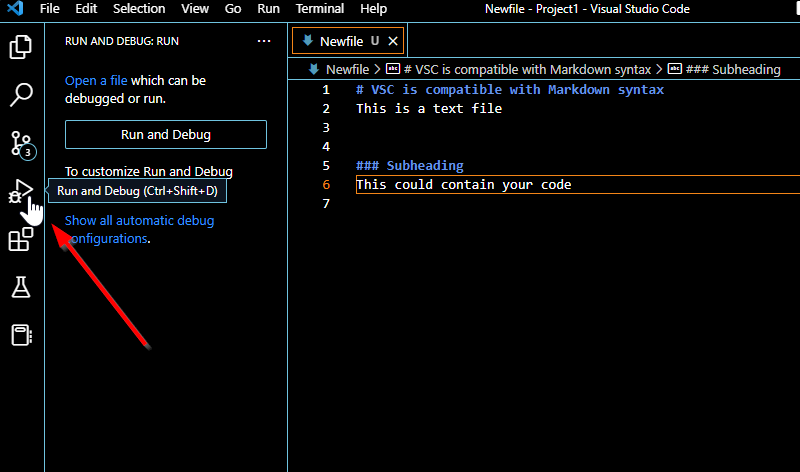800x472 pixels.
Task: Close the Newfile editor tab
Action: tap(393, 41)
